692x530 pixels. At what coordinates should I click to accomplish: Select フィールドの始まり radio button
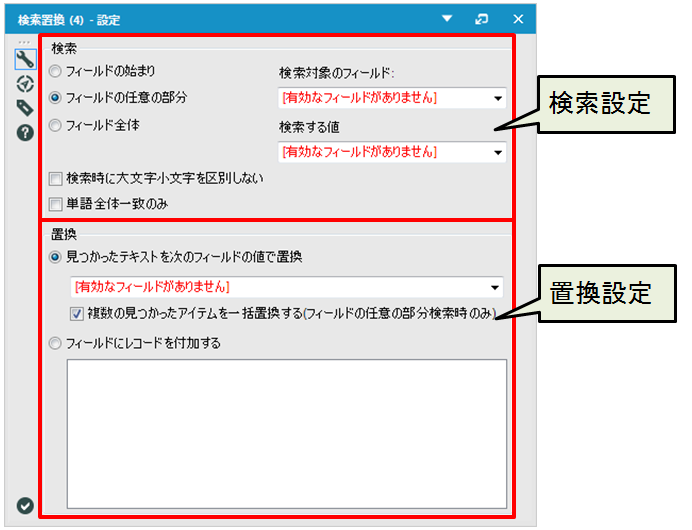(x=55, y=72)
